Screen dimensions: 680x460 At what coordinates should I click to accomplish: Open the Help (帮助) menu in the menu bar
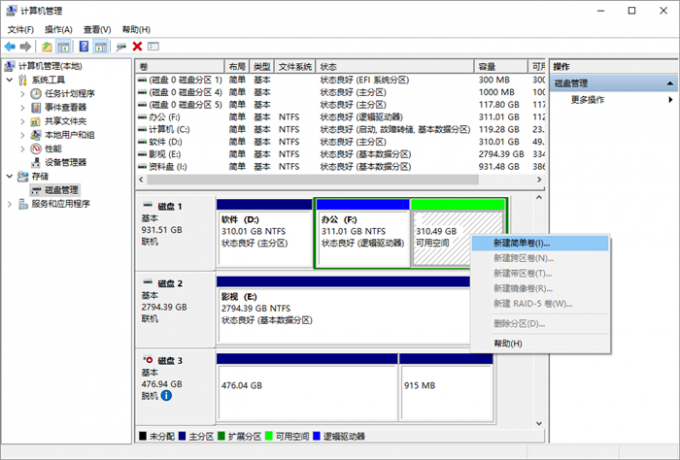[x=136, y=29]
